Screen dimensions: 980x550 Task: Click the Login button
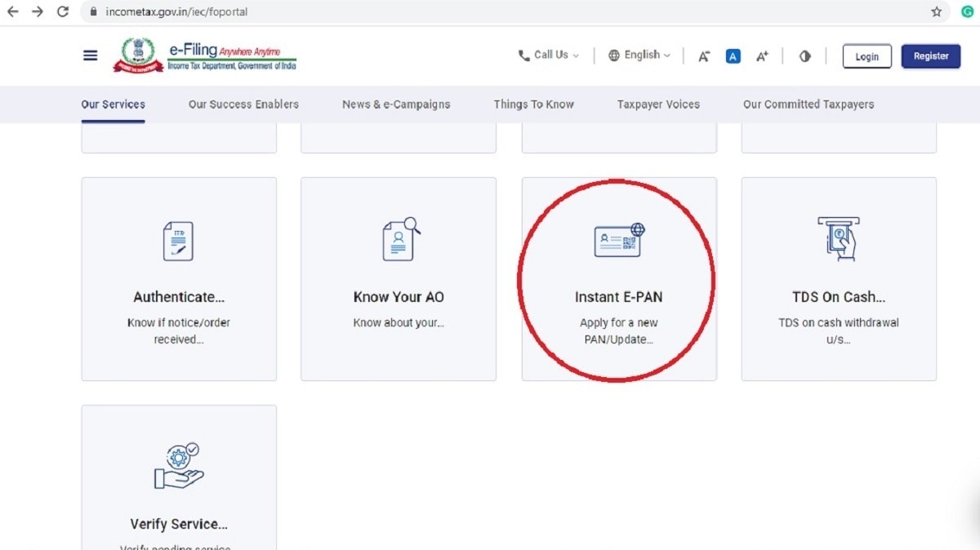866,56
